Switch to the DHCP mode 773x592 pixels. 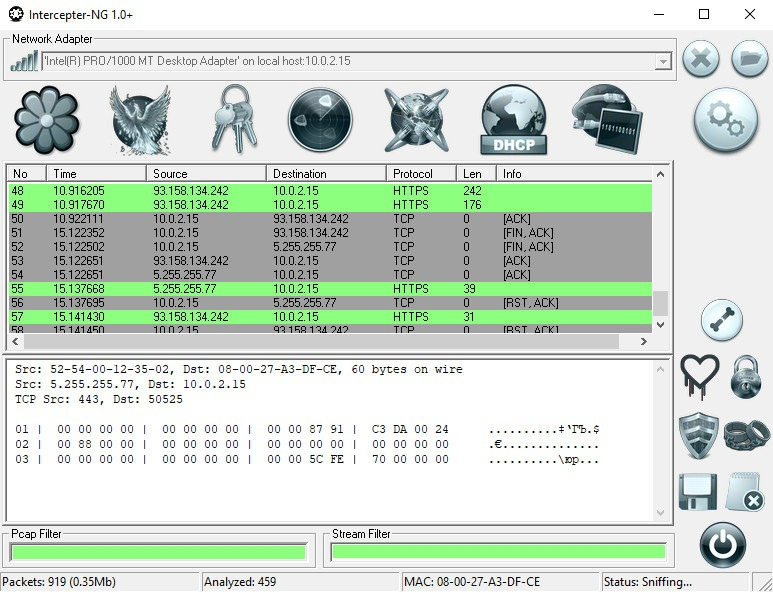[514, 120]
